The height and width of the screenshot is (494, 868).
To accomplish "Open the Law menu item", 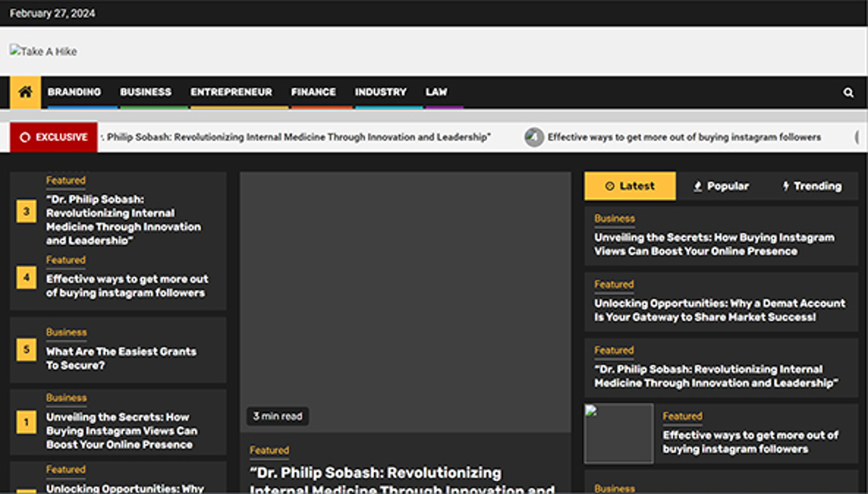I will tap(436, 92).
